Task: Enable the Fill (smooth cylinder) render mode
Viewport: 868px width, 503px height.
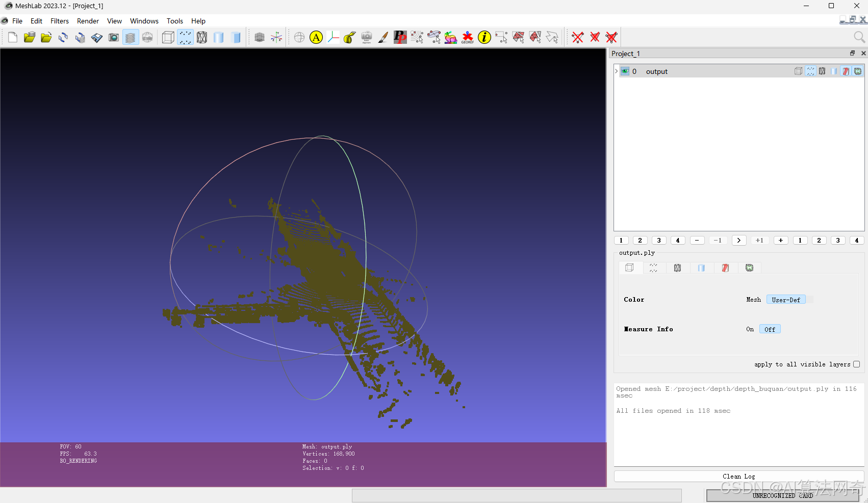Action: coord(219,37)
